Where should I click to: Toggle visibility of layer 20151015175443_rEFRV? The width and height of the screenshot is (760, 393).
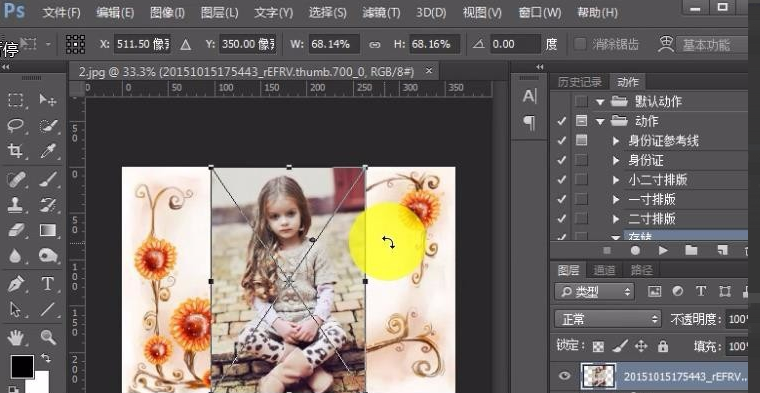[x=564, y=376]
